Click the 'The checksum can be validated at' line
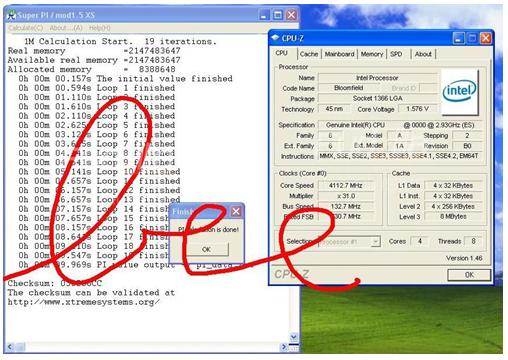Image resolution: width=508 pixels, height=360 pixels. 91,293
